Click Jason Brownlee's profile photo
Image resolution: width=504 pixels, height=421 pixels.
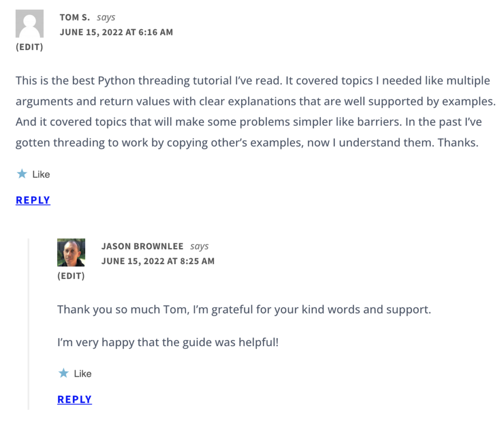[x=71, y=253]
